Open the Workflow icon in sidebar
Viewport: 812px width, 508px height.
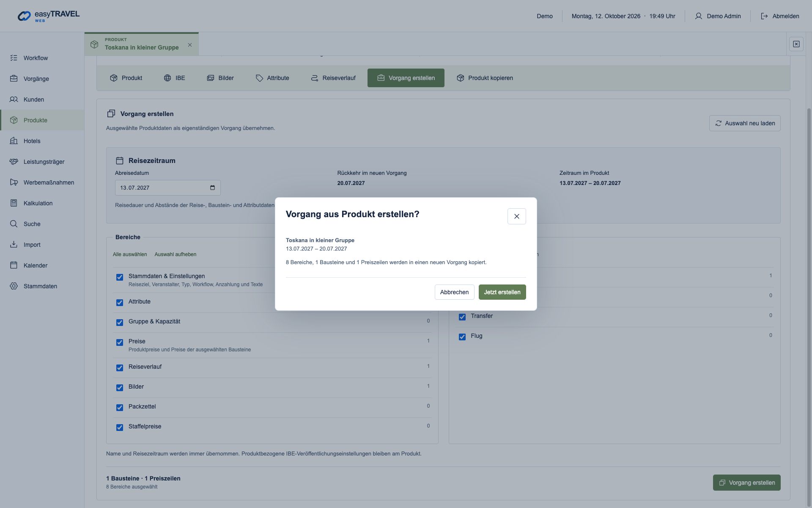14,58
